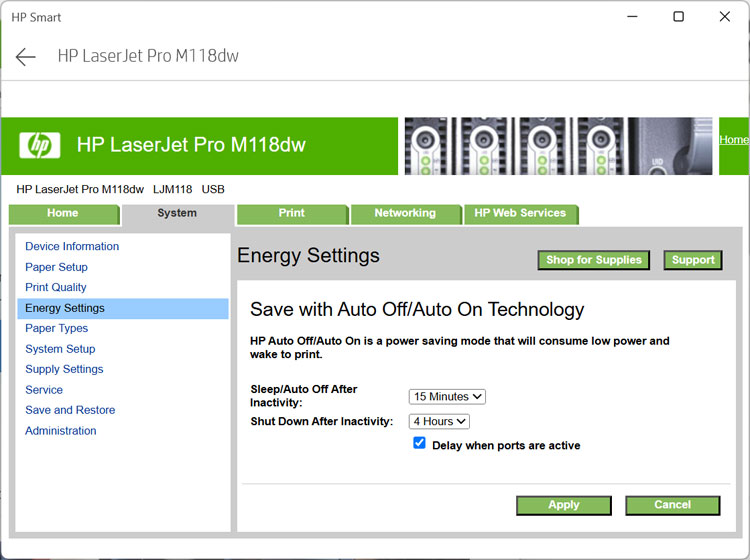Click Save with Auto Off/Auto On Technology heading
Image resolution: width=750 pixels, height=560 pixels.
(417, 310)
